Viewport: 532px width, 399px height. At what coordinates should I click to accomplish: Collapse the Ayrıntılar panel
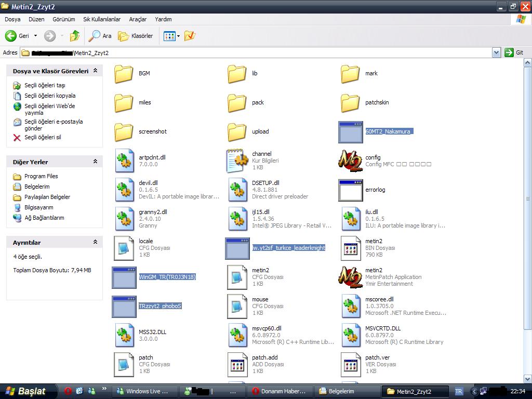coord(96,242)
